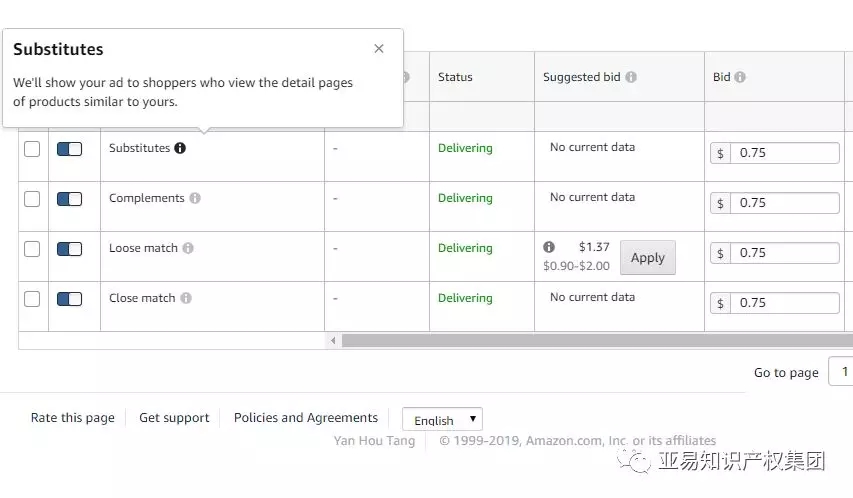Open the English language dropdown
Image resolution: width=853 pixels, height=498 pixels.
point(442,420)
